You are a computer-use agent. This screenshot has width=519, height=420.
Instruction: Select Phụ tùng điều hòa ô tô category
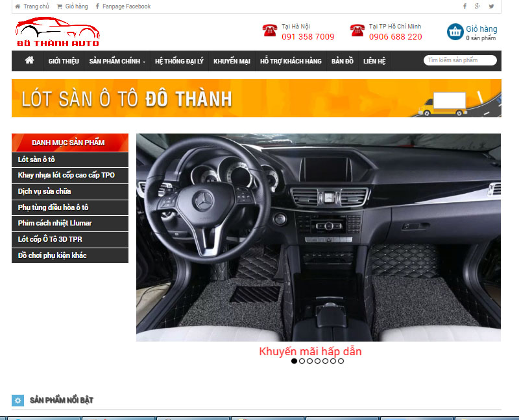tap(70, 207)
